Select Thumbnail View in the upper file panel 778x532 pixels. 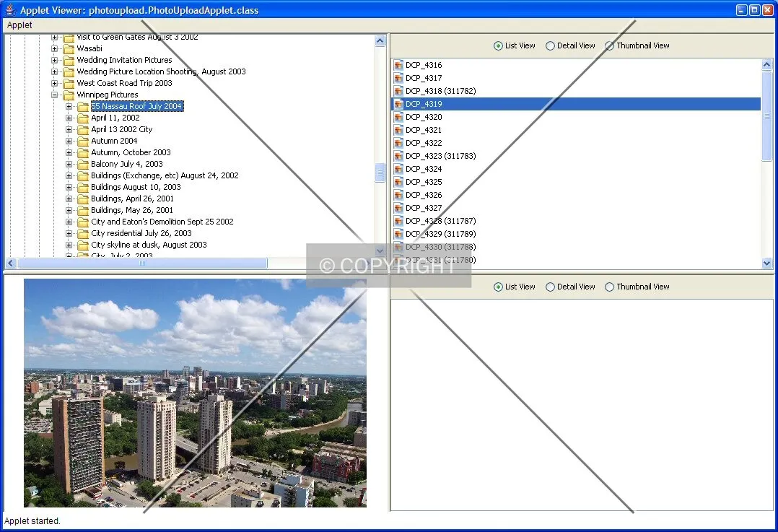click(x=637, y=45)
